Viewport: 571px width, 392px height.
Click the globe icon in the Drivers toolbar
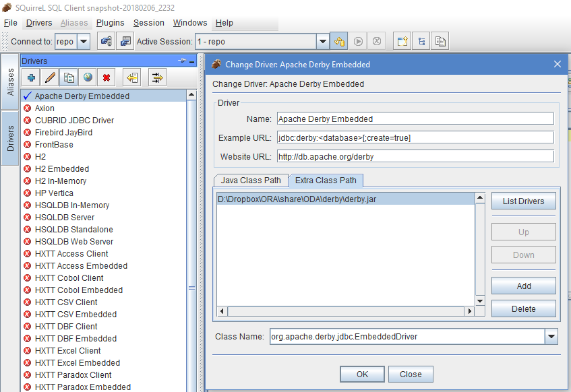tap(88, 77)
